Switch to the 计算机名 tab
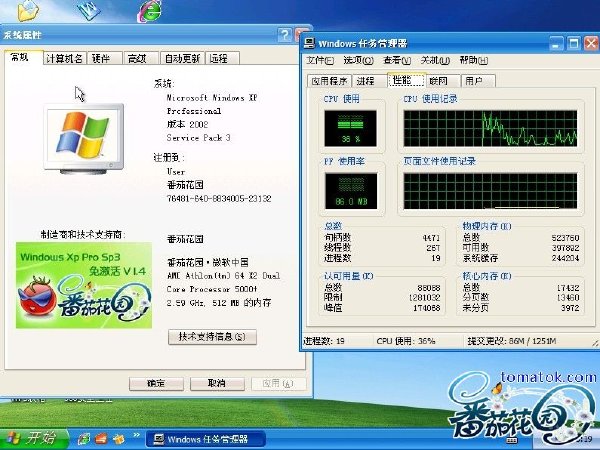 (64, 59)
